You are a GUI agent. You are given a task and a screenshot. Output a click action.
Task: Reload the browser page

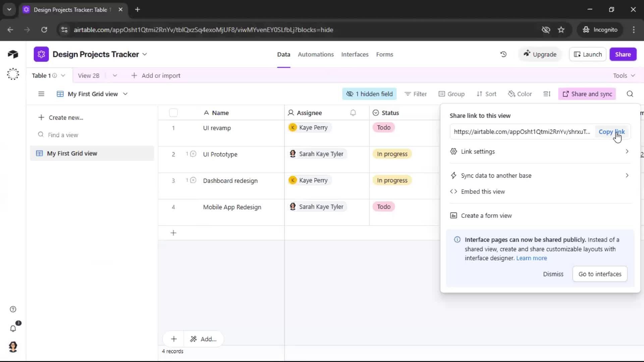pos(44,30)
